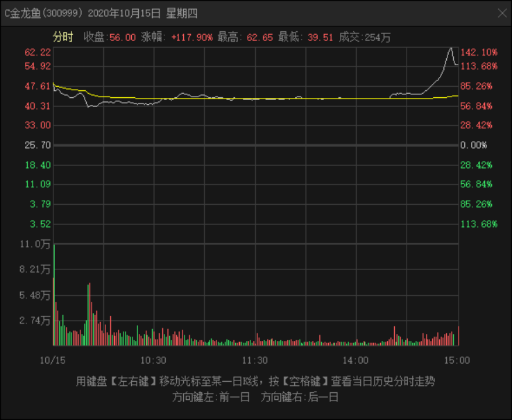The width and height of the screenshot is (512, 420).
Task: Click the 25.70 baseline price label
Action: pyautogui.click(x=38, y=145)
